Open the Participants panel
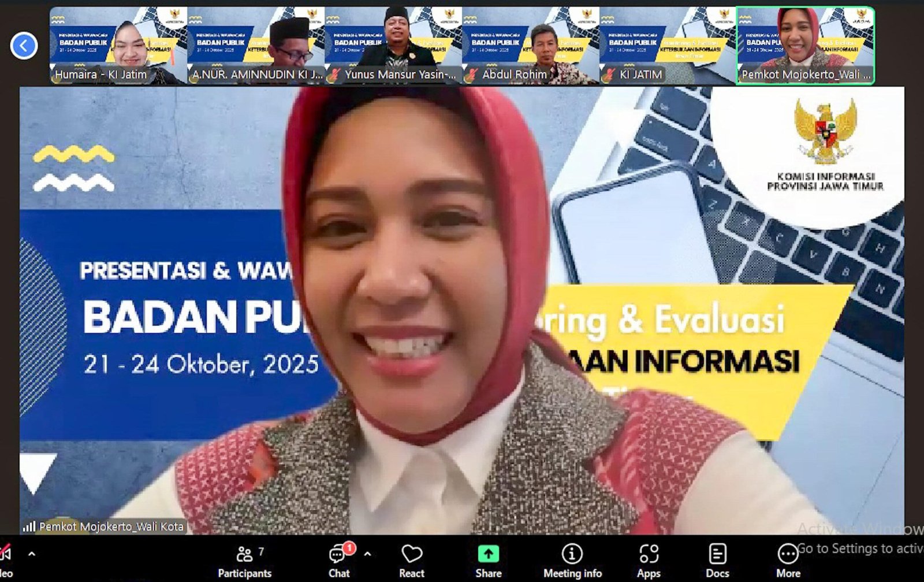The image size is (924, 582). click(244, 561)
